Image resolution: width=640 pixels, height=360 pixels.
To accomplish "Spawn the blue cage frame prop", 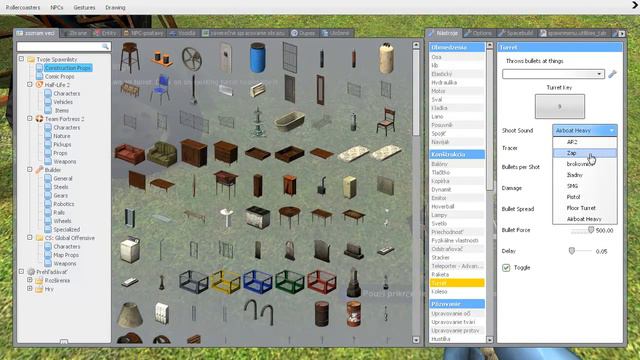I will (x=258, y=281).
